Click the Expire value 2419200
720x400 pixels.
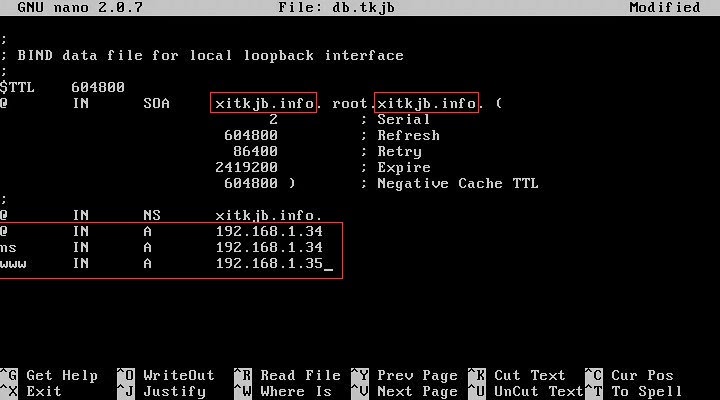246,167
